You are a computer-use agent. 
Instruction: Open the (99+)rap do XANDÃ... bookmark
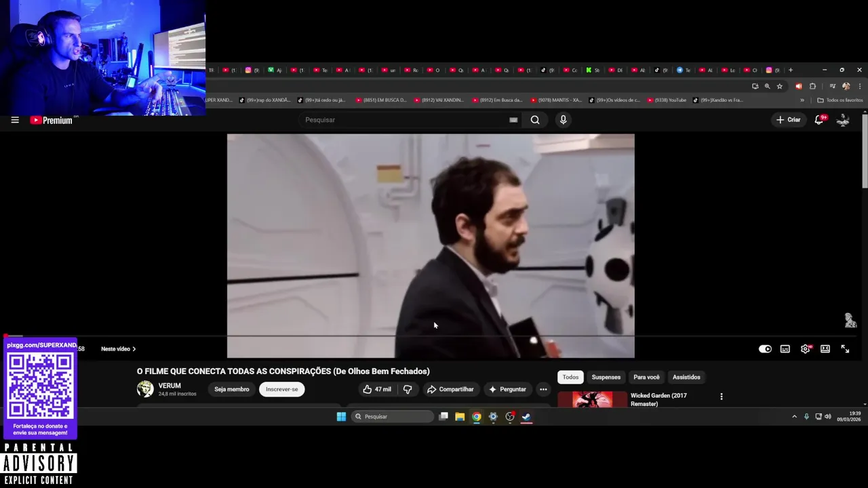point(264,100)
